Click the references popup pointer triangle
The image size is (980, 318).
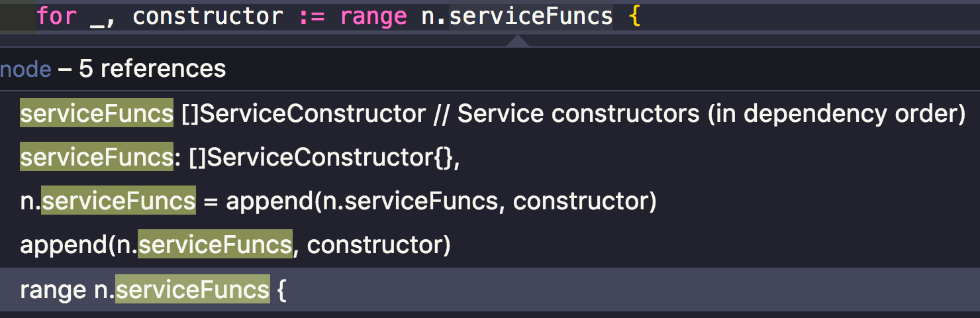(517, 41)
